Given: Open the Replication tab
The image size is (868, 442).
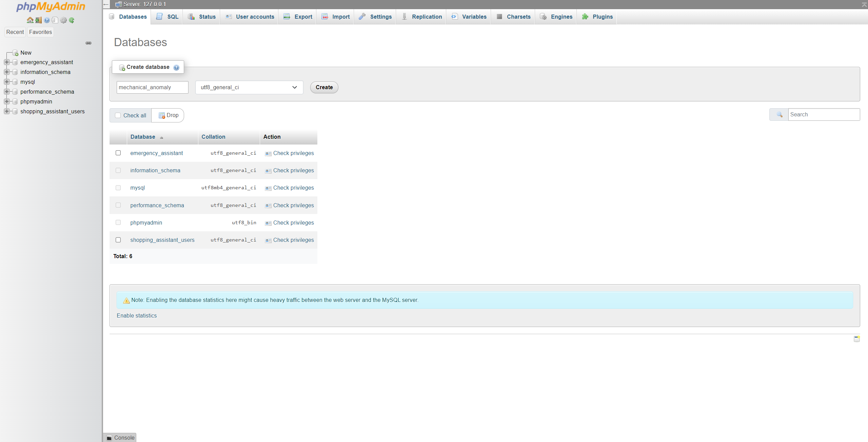Looking at the screenshot, I should pos(421,17).
